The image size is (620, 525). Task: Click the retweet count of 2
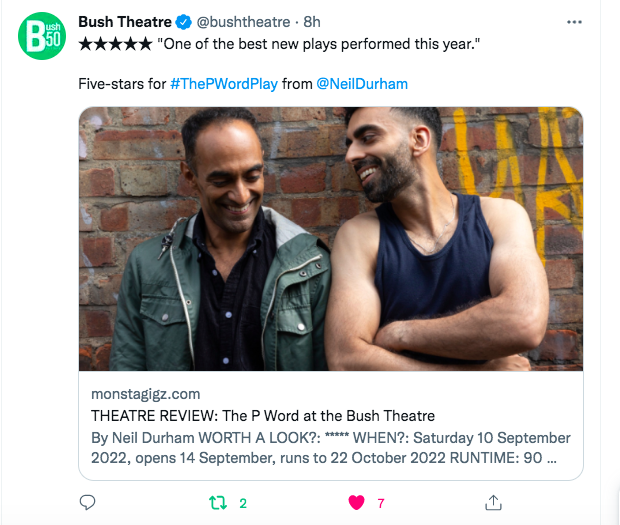coord(243,503)
